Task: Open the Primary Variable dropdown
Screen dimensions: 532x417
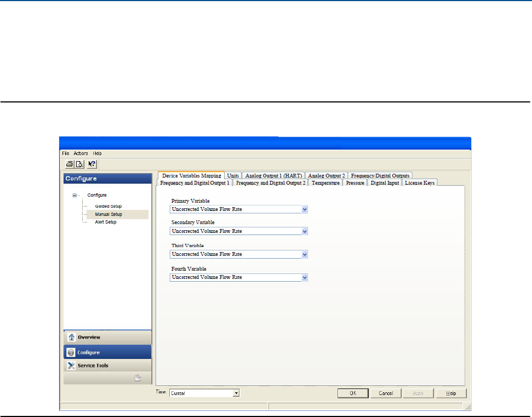Action: coord(304,209)
